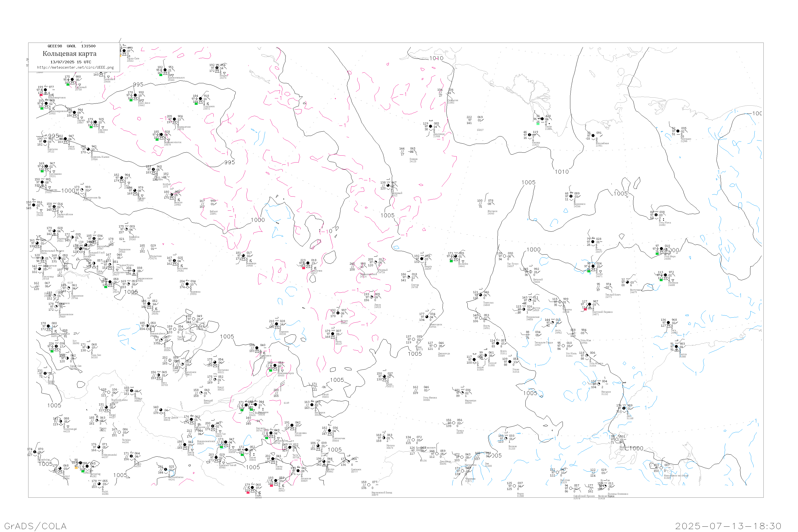Click the Оймякон station filled circle
The height and width of the screenshot is (532, 798).
pos(665,275)
